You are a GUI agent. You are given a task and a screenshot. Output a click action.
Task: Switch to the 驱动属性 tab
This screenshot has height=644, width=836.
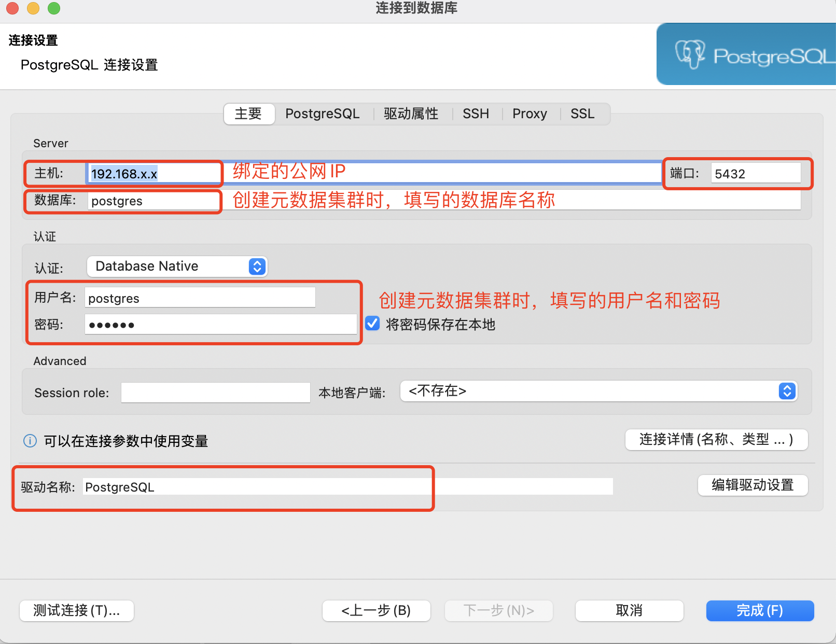point(411,114)
